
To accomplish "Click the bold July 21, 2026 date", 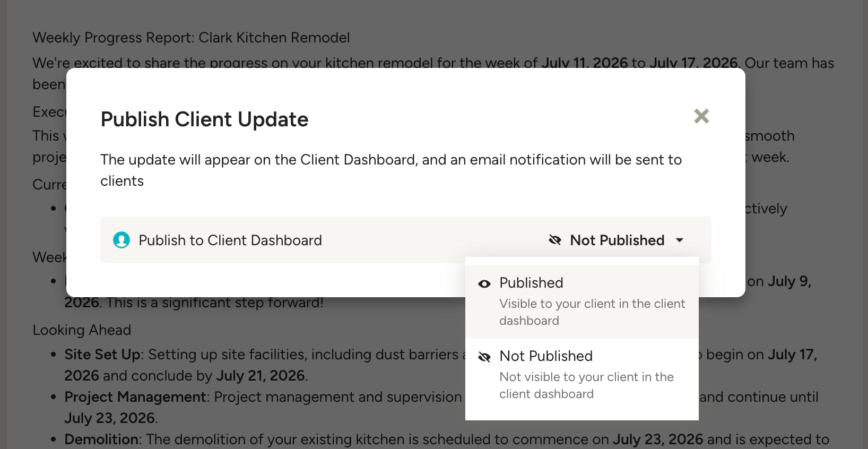I will point(260,376).
